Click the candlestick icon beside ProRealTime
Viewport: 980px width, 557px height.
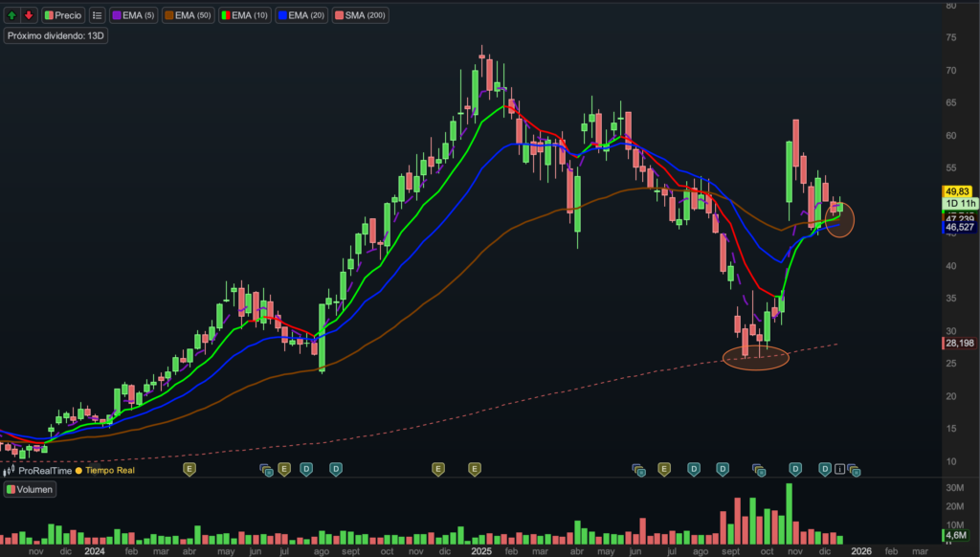(10, 470)
